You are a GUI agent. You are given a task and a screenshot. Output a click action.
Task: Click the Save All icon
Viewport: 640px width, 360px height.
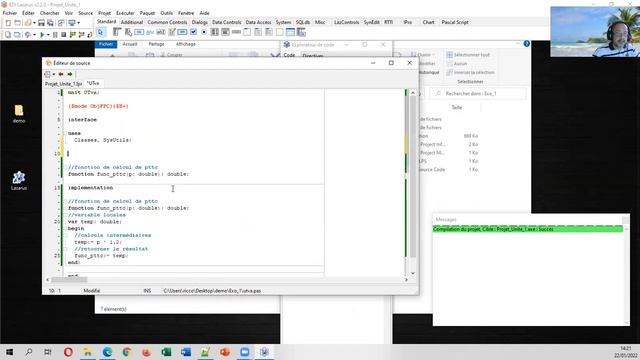(x=50, y=23)
